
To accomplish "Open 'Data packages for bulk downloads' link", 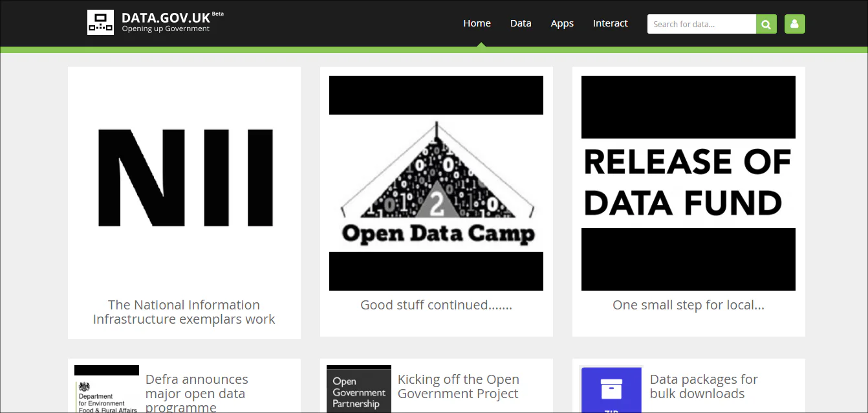I will [704, 386].
